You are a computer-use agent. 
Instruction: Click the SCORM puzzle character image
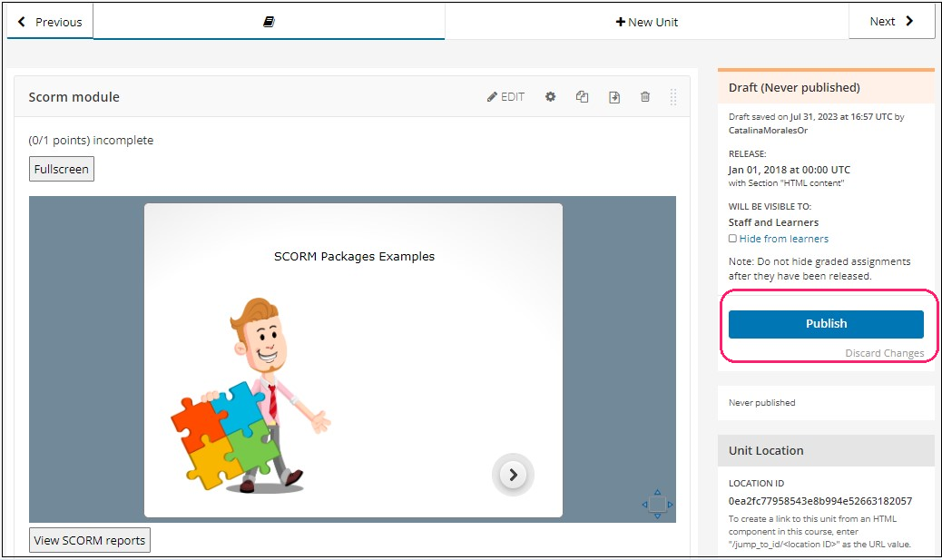tap(250, 397)
